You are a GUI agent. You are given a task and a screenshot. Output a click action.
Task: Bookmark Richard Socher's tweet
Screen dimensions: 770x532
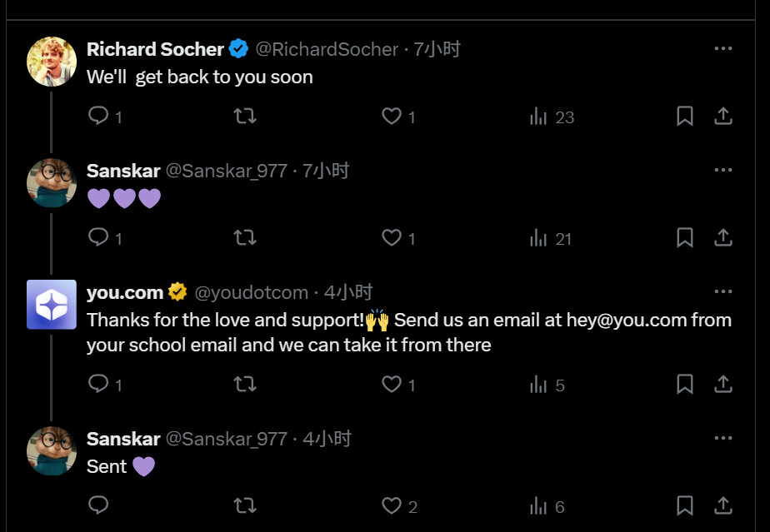point(684,117)
